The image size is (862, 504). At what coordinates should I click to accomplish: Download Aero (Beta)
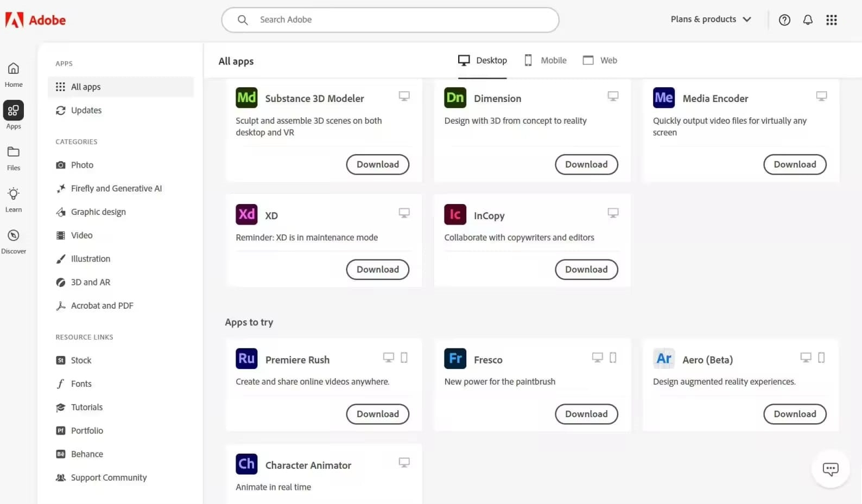pyautogui.click(x=795, y=414)
